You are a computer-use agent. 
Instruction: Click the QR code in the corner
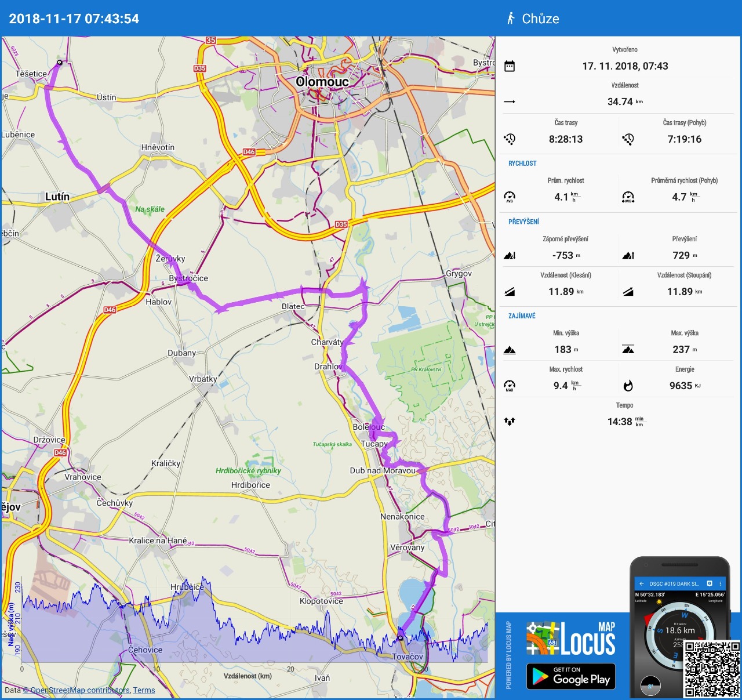[x=712, y=668]
